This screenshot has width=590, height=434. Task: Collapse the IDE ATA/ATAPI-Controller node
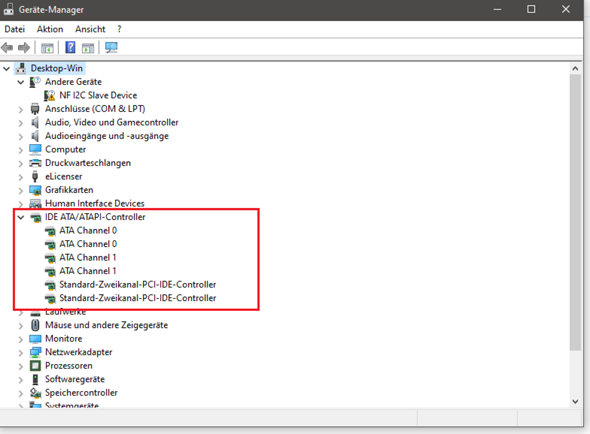[21, 217]
